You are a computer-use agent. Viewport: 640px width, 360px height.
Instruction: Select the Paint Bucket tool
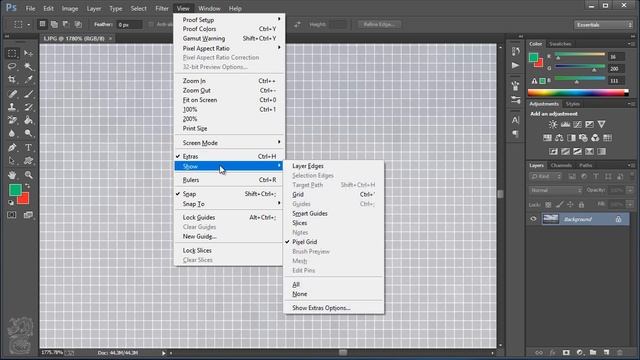pos(28,120)
